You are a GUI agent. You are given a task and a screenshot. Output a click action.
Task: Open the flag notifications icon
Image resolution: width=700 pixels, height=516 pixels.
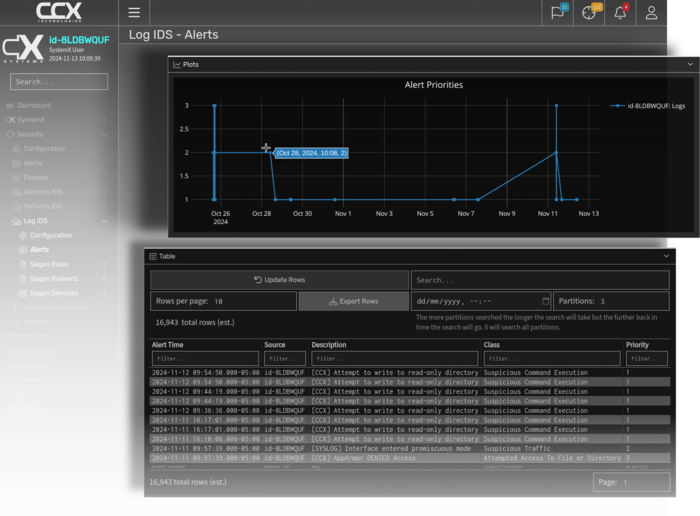[x=558, y=13]
